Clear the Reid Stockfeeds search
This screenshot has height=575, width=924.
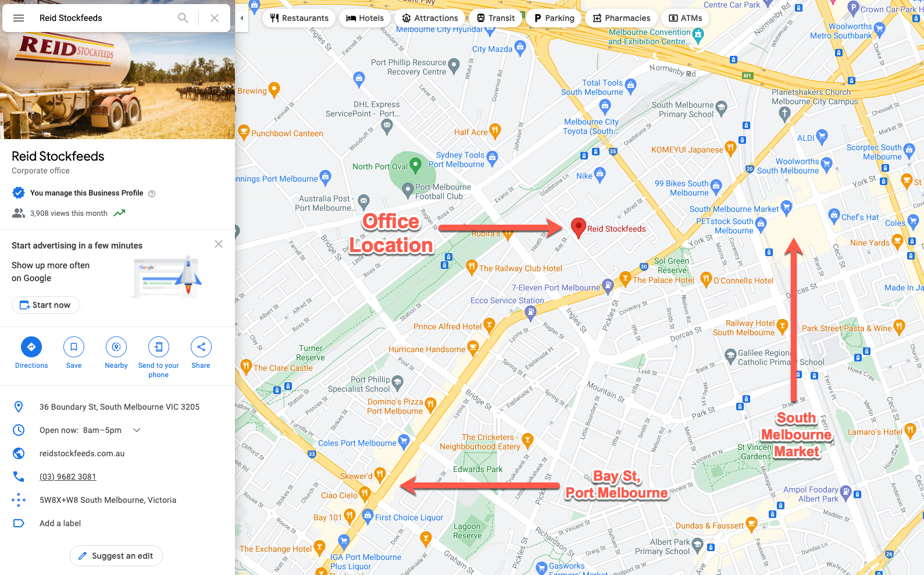point(215,18)
